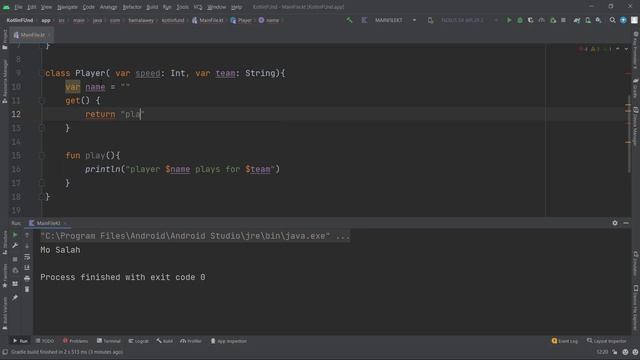640x360 pixels.
Task: Click the name breadcrumb segment
Action: point(269,20)
